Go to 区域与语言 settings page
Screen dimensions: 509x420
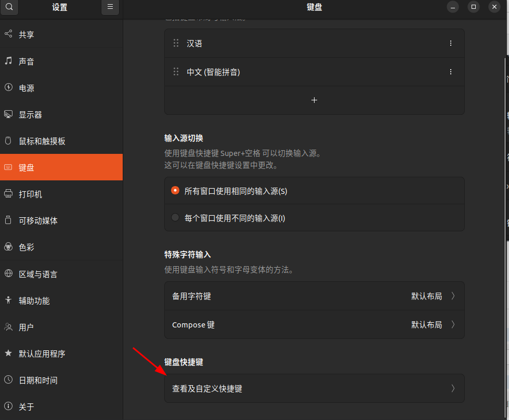61,273
